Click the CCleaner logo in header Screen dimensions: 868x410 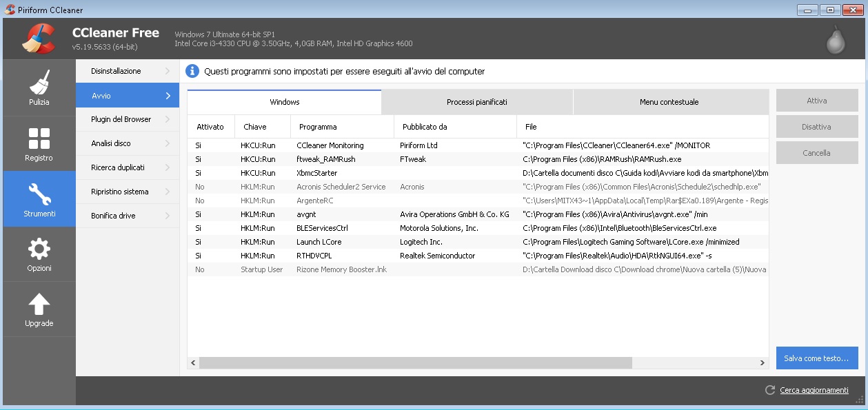[38, 39]
